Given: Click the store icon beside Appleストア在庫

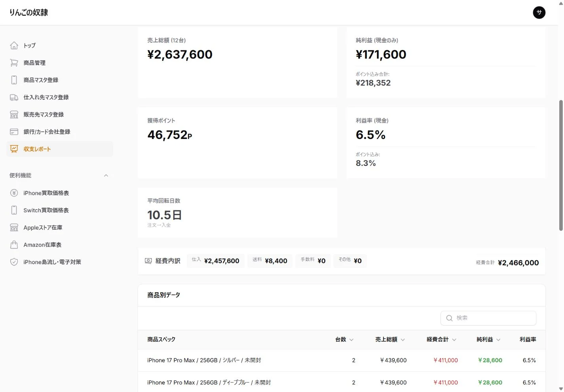Looking at the screenshot, I should point(14,227).
